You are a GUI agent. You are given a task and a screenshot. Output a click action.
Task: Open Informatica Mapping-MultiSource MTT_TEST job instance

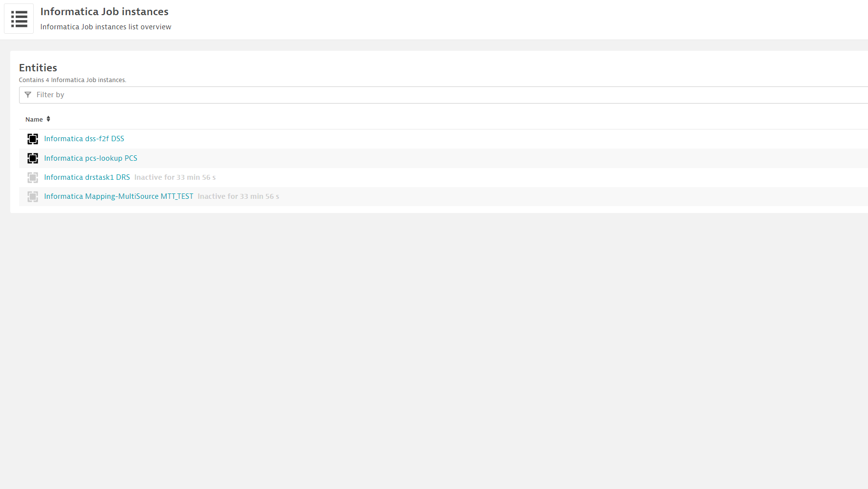[119, 196]
